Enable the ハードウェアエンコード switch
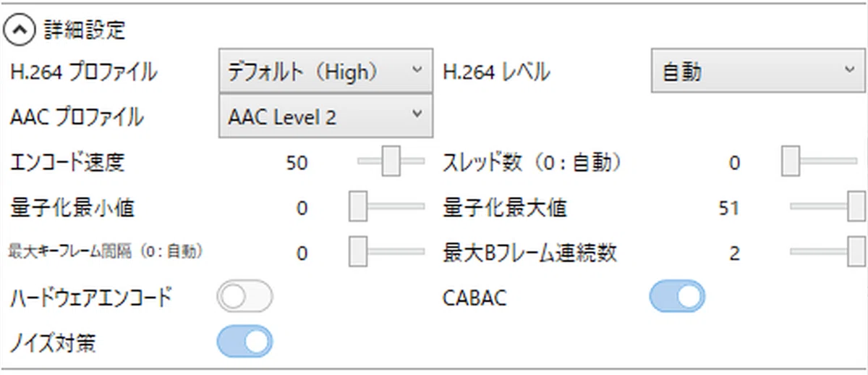Image resolution: width=868 pixels, height=375 pixels. pos(245,298)
